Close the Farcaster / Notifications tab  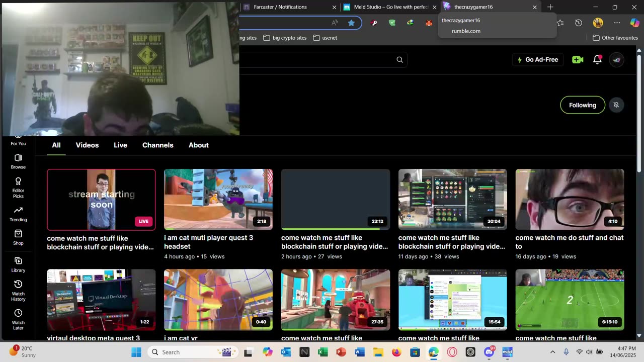(334, 7)
